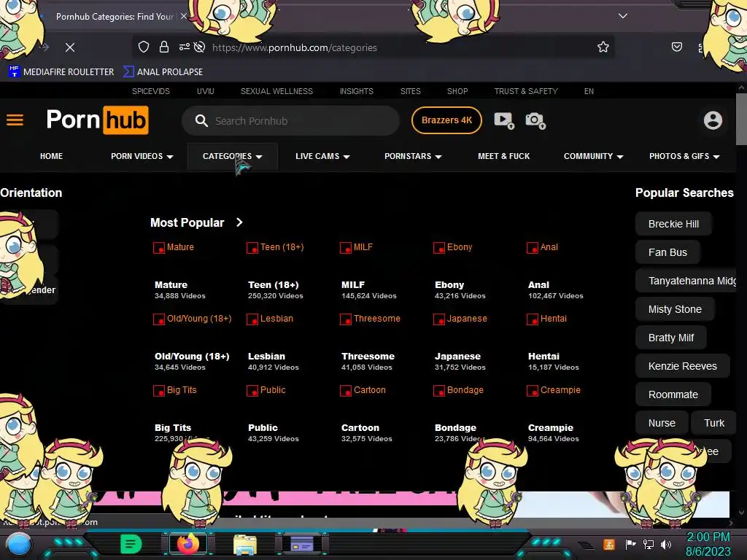
Task: Select the Misty Stone popular search
Action: coord(675,309)
